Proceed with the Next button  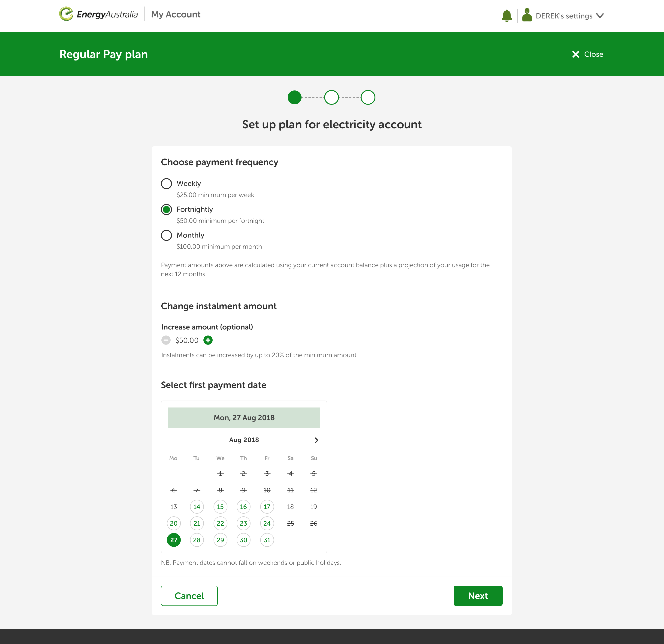click(x=478, y=596)
